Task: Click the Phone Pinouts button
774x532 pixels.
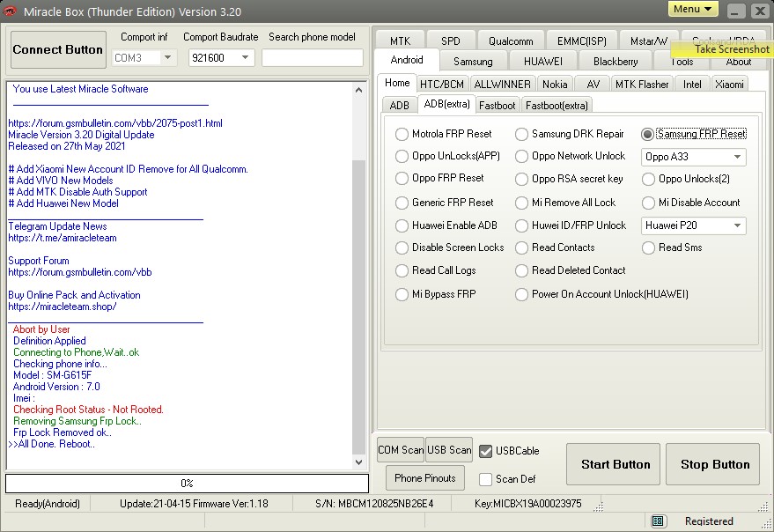Action: [425, 478]
